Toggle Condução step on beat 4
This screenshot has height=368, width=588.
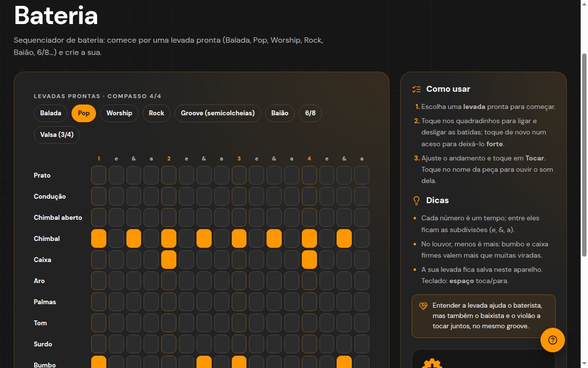coord(309,196)
